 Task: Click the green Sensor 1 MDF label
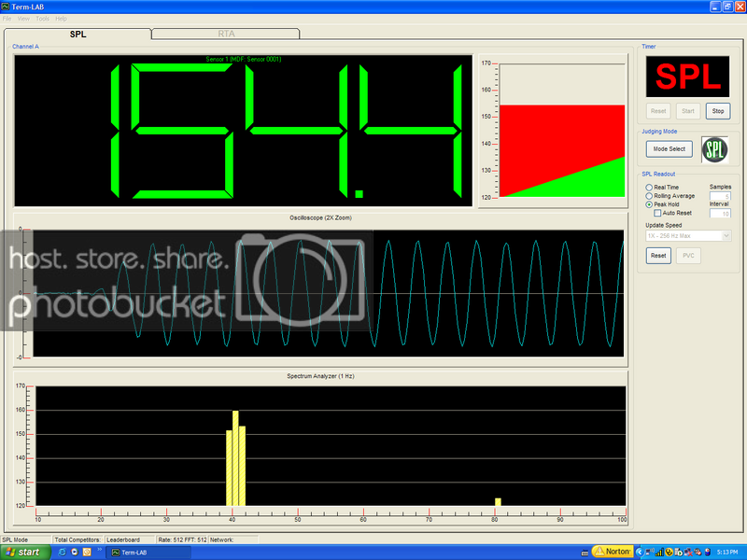(244, 59)
